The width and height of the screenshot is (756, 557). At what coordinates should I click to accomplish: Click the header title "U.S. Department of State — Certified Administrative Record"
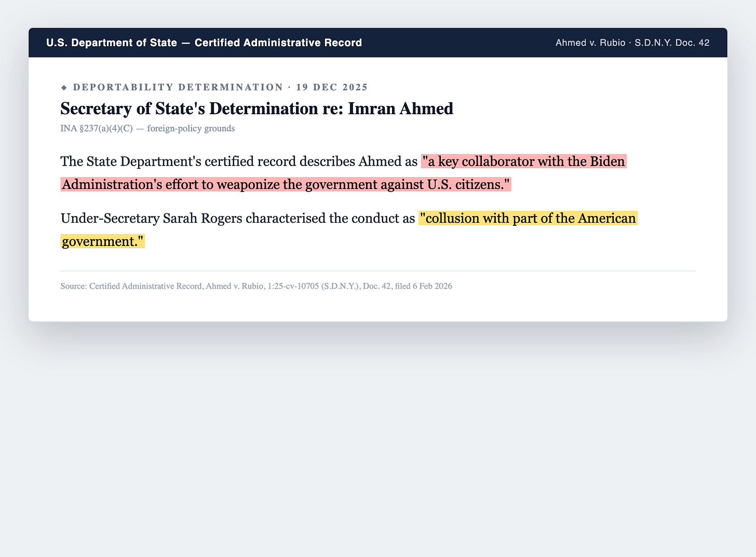(204, 43)
